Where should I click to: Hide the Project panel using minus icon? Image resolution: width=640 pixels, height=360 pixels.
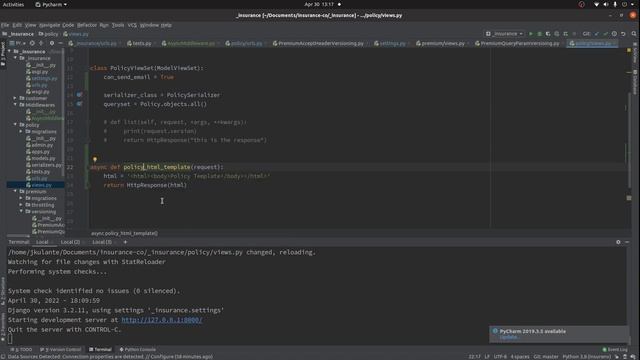coord(60,43)
